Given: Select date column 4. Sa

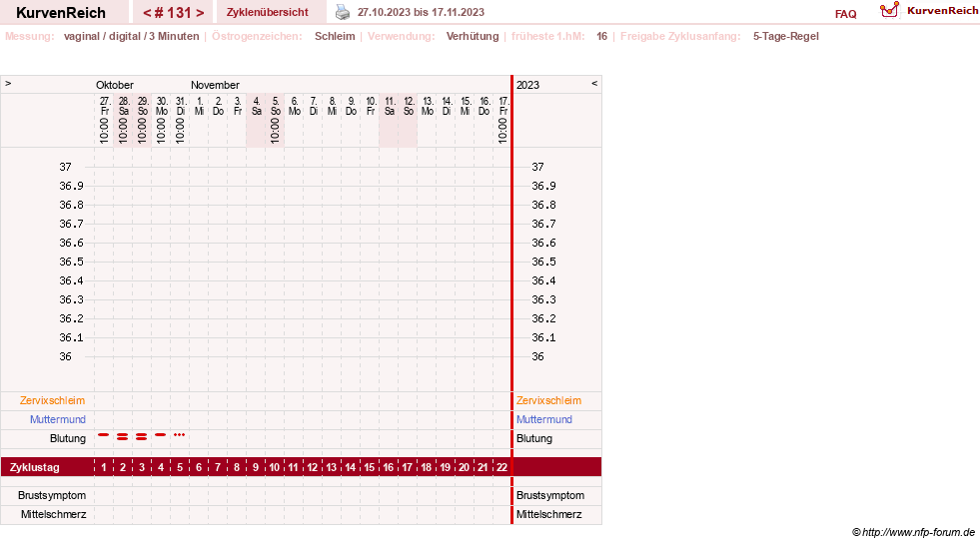Looking at the screenshot, I should tap(257, 106).
